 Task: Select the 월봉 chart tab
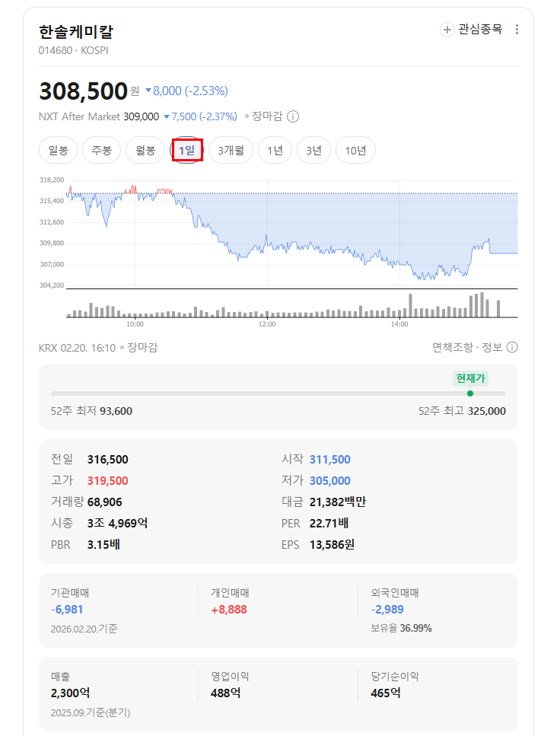point(145,150)
